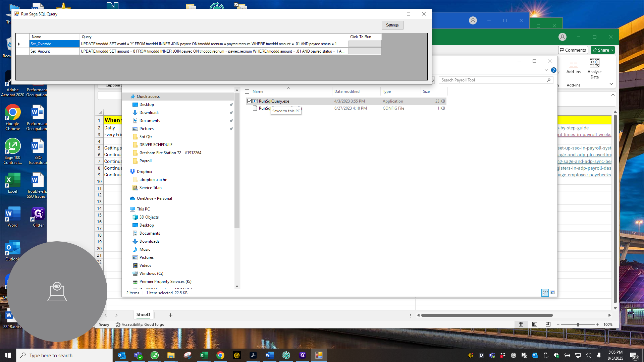Switch Explorer to details view icon
The image size is (644, 362).
(x=545, y=293)
